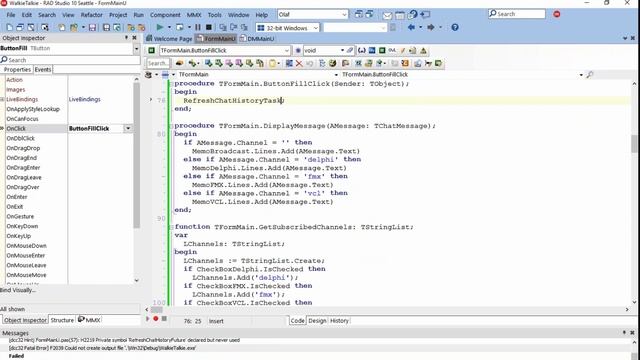Click the brown hat icon in MMX toolbar
This screenshot has height=360, width=640.
pos(179,63)
